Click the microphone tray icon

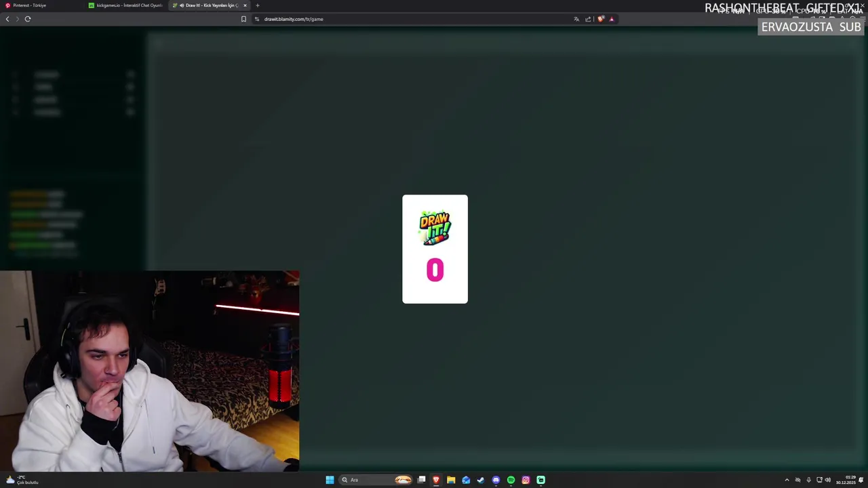[x=808, y=480]
